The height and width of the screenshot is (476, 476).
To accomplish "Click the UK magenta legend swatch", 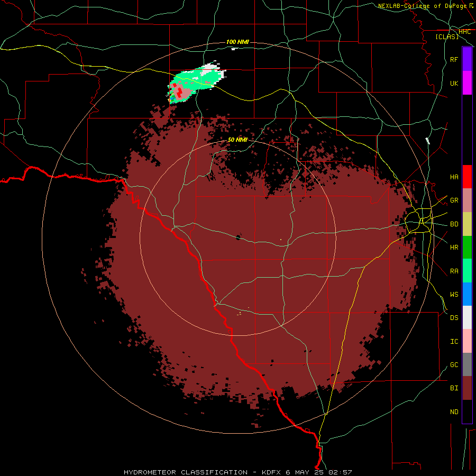I will pyautogui.click(x=467, y=83).
